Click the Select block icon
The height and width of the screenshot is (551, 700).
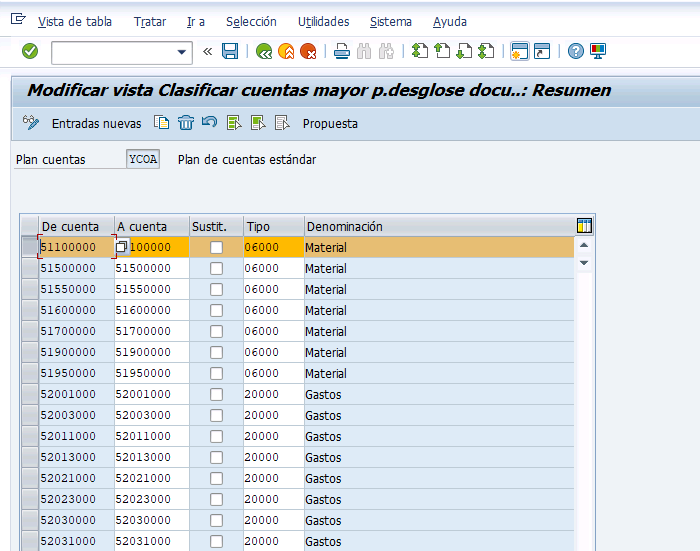click(258, 122)
